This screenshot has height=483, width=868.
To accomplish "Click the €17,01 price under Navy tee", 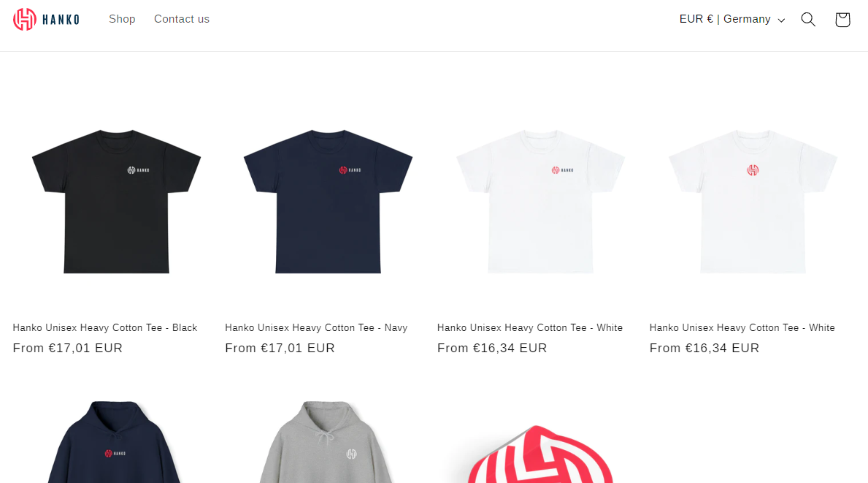I will pos(280,348).
